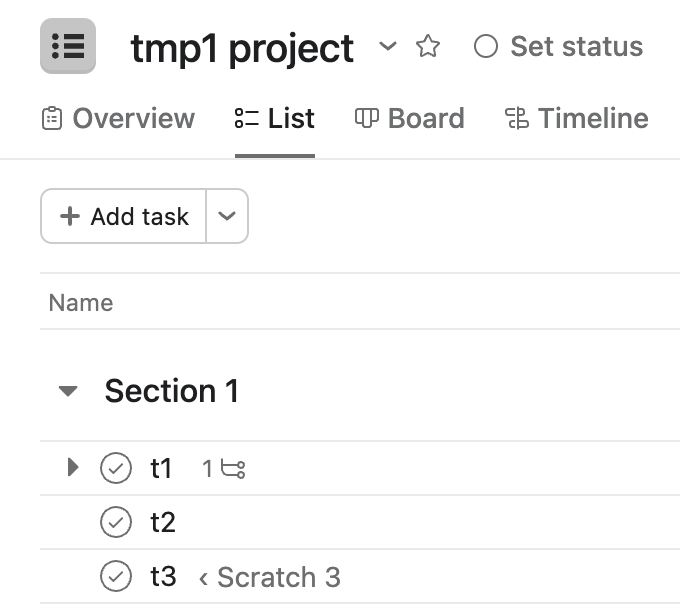Image resolution: width=680 pixels, height=612 pixels.
Task: Star the tmp1 project as favorite
Action: pos(428,46)
